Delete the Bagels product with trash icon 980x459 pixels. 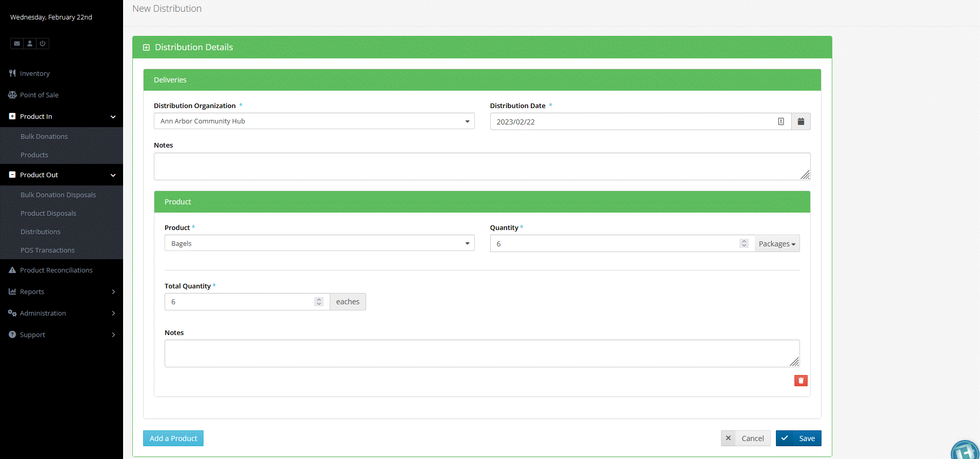coord(801,381)
